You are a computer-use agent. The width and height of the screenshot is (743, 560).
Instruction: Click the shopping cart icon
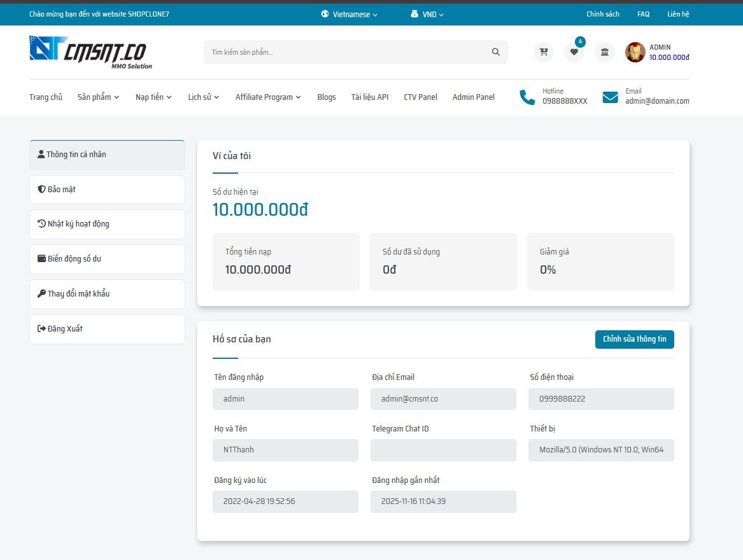click(x=543, y=52)
